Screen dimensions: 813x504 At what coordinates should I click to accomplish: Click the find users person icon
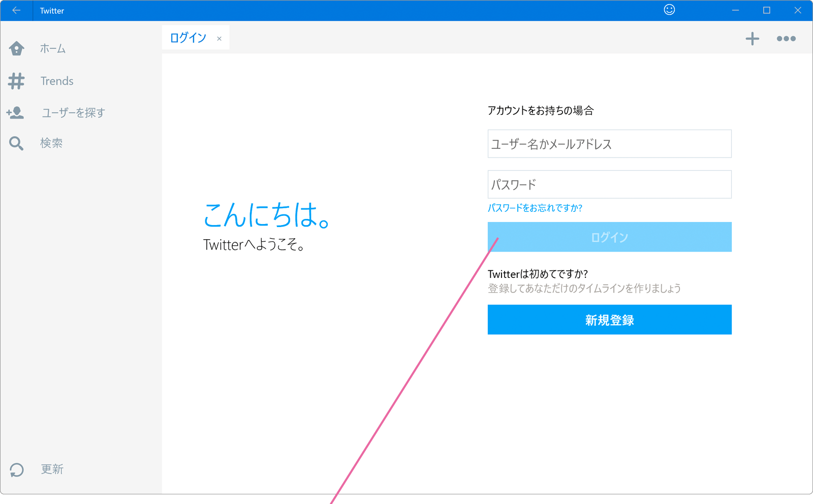point(15,112)
